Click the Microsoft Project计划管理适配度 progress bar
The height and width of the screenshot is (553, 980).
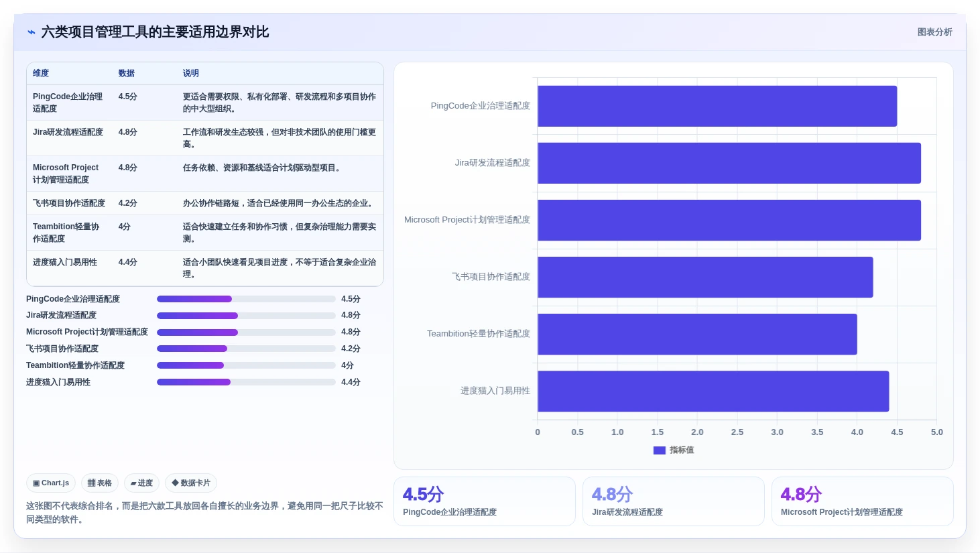(x=246, y=332)
